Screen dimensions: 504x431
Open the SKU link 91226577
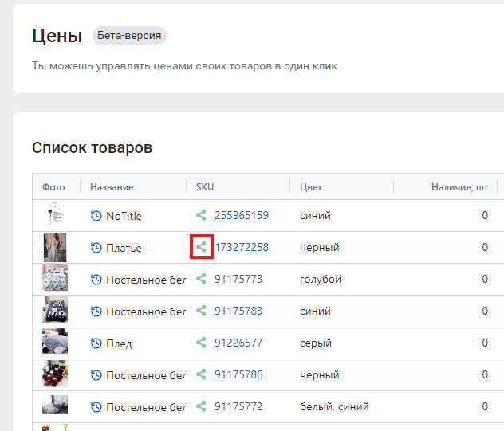click(238, 343)
